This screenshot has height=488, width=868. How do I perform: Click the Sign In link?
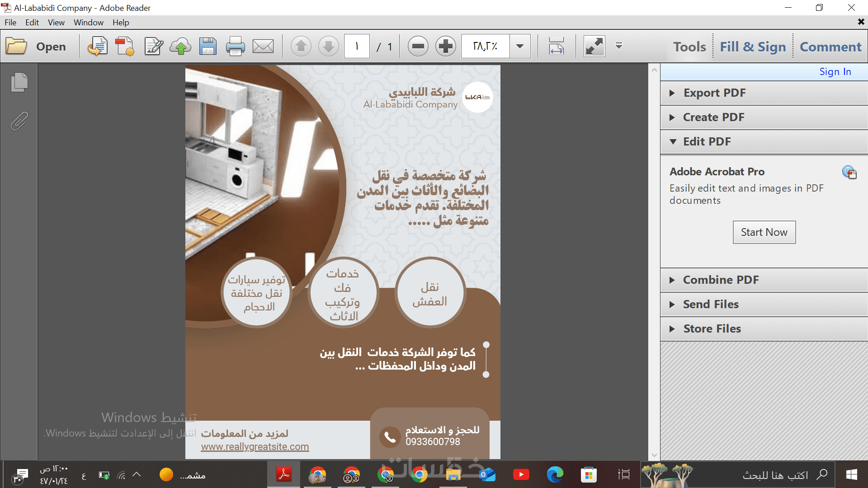click(x=835, y=72)
